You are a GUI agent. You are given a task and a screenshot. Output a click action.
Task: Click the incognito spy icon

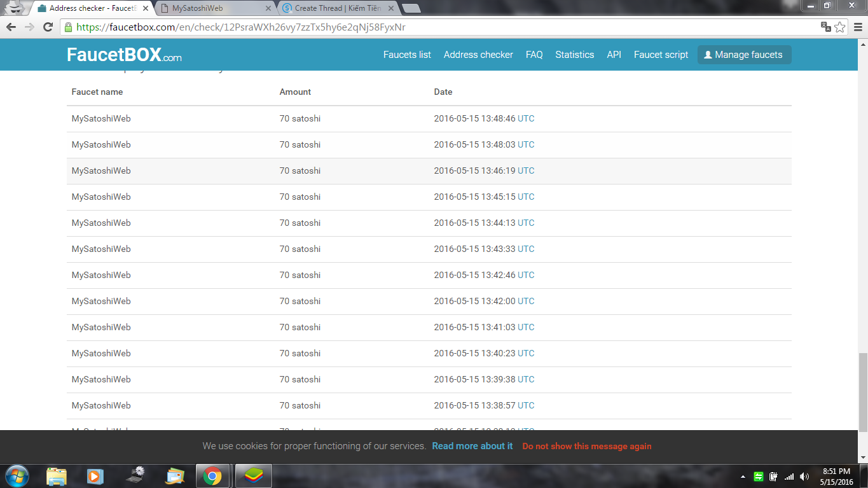click(x=15, y=8)
